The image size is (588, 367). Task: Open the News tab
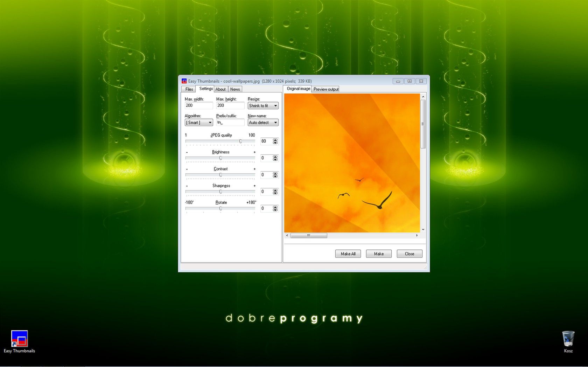(x=235, y=89)
